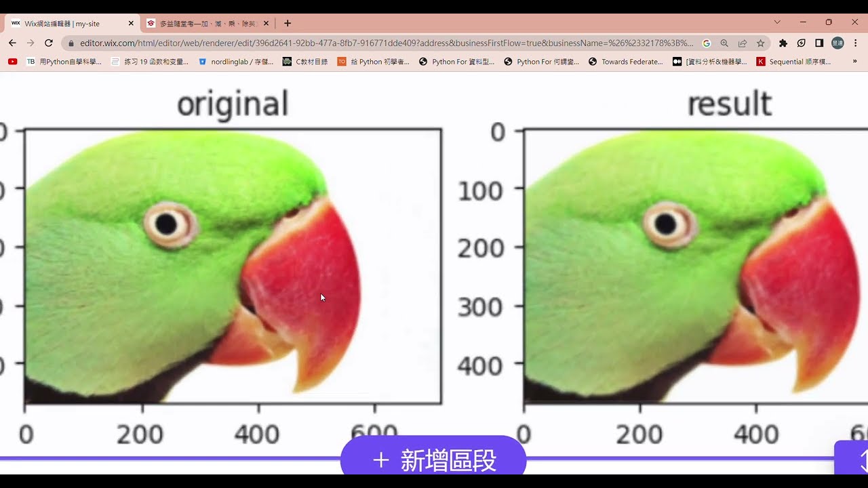Reload the current page

[x=49, y=43]
